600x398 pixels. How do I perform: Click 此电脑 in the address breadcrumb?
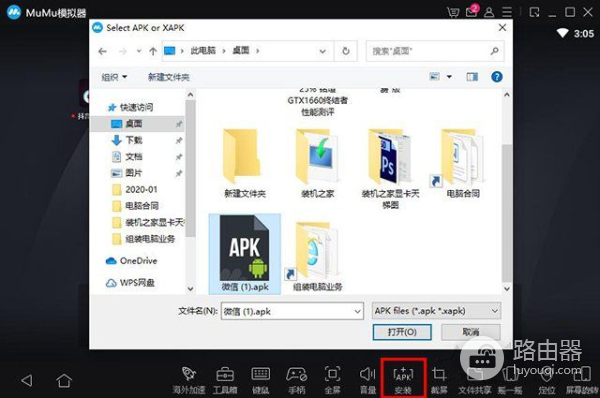[203, 51]
